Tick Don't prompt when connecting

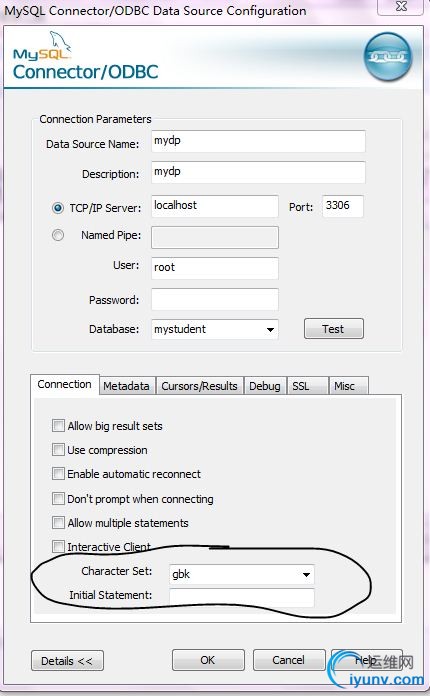58,498
